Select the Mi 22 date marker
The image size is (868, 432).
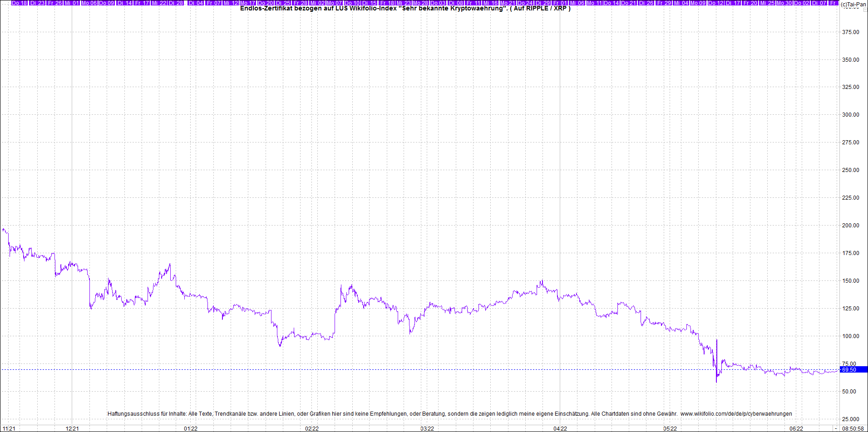[x=159, y=3]
